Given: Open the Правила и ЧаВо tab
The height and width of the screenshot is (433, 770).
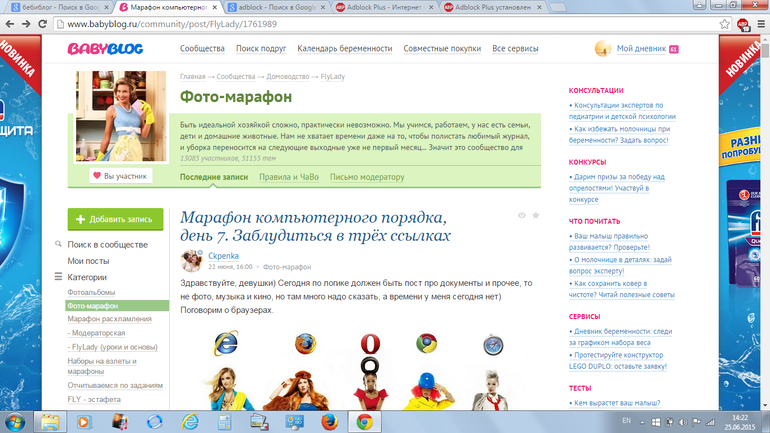Looking at the screenshot, I should (x=289, y=177).
